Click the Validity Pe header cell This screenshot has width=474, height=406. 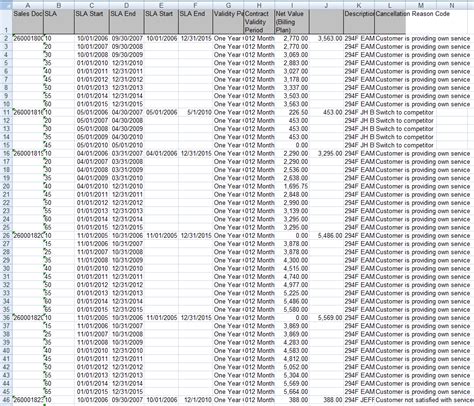(x=228, y=22)
